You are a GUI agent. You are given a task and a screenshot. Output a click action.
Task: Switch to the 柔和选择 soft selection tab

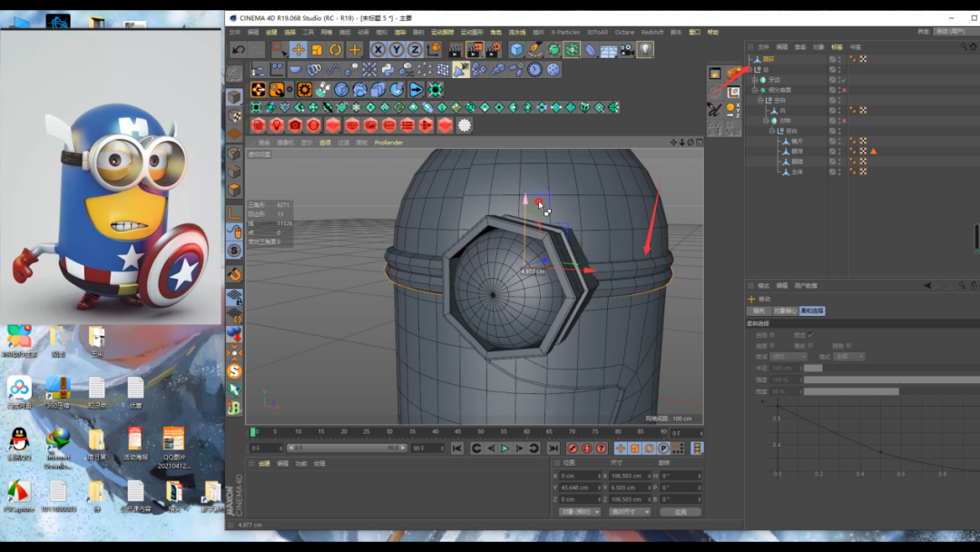[x=810, y=310]
